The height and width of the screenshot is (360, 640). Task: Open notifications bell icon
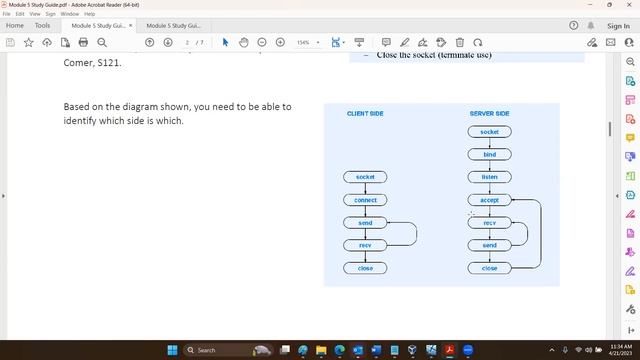(591, 25)
